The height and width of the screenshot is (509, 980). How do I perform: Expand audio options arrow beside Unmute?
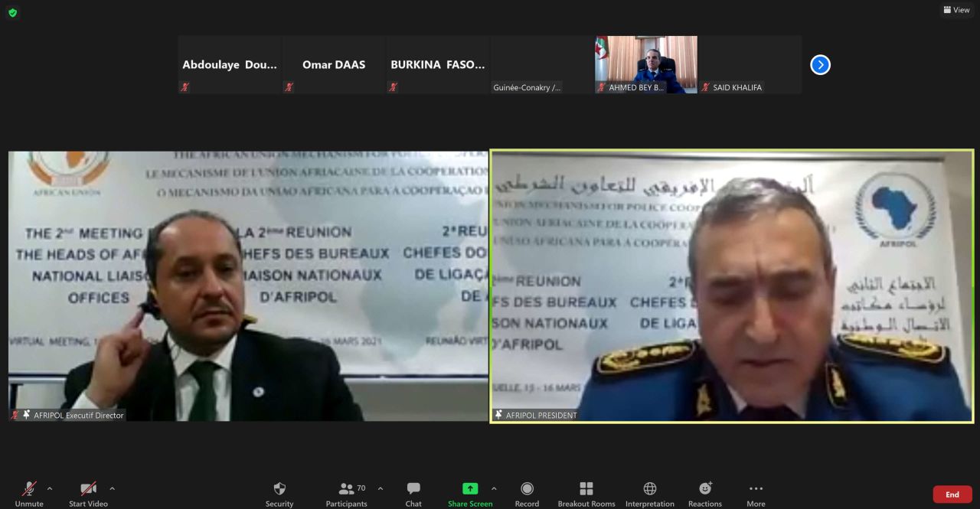point(50,488)
